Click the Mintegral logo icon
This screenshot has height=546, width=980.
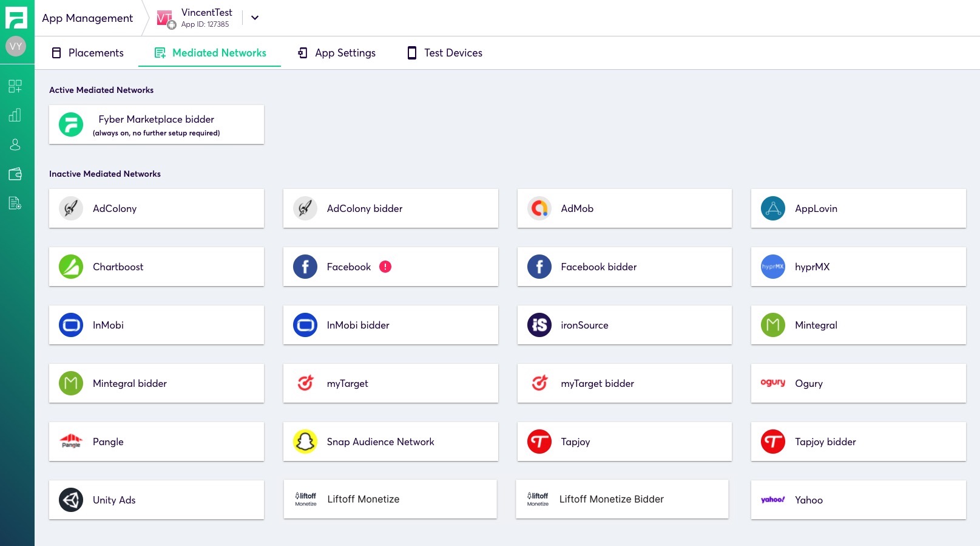coord(773,325)
